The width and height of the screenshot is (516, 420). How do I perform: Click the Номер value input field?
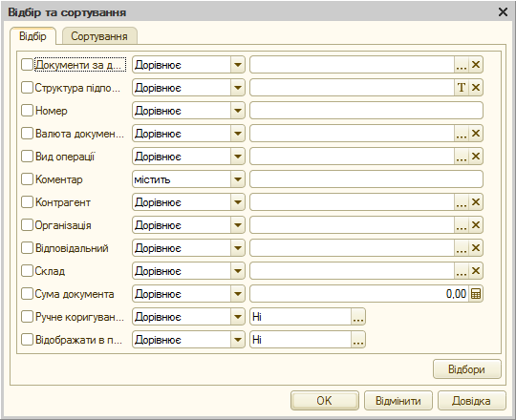coord(366,111)
